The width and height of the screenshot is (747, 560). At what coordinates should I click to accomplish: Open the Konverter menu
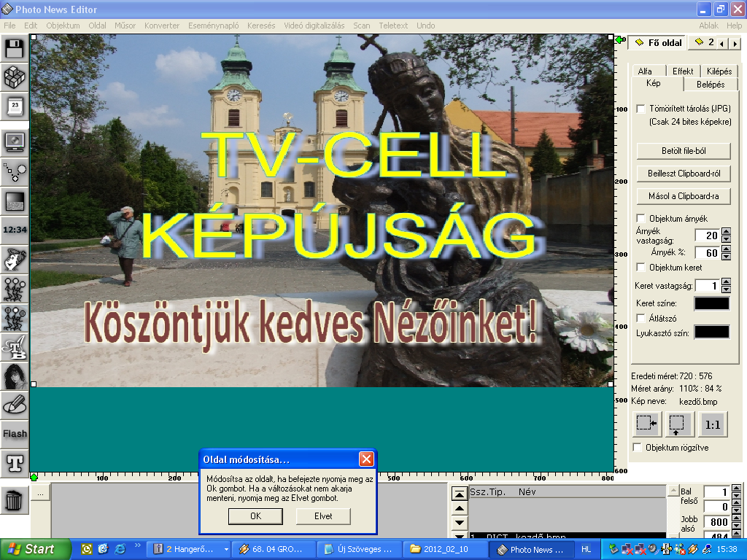pos(161,26)
